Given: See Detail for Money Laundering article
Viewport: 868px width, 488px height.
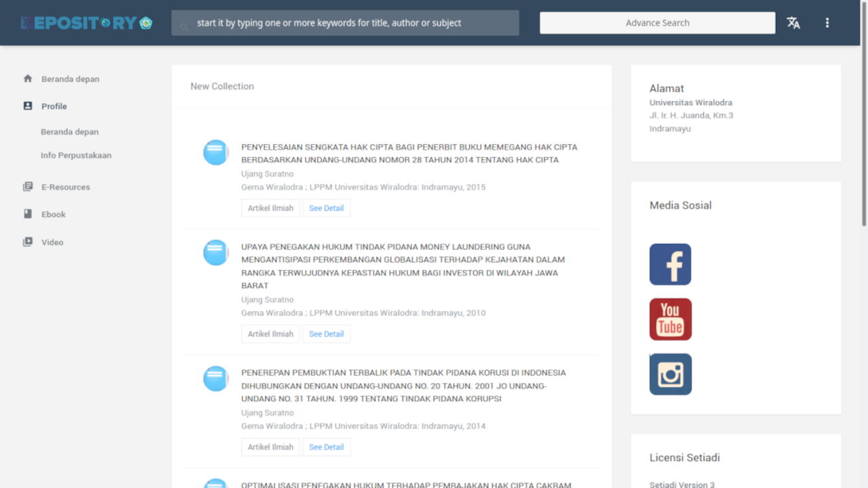Looking at the screenshot, I should (x=327, y=334).
